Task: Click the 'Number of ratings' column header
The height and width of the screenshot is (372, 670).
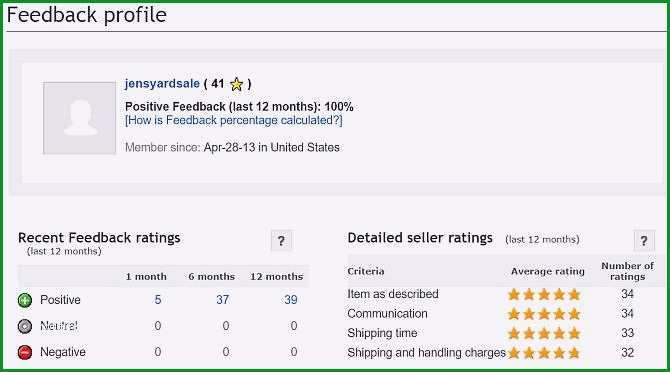Action: pyautogui.click(x=627, y=271)
